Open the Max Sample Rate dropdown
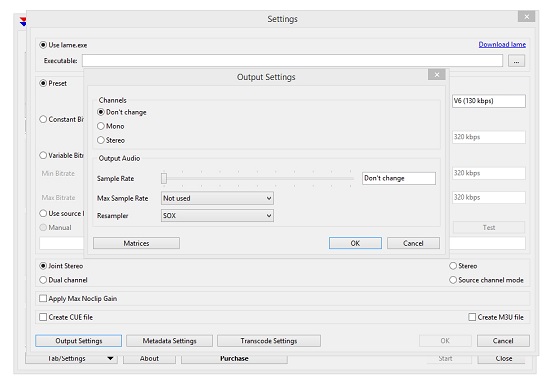550x390 pixels. tap(217, 198)
